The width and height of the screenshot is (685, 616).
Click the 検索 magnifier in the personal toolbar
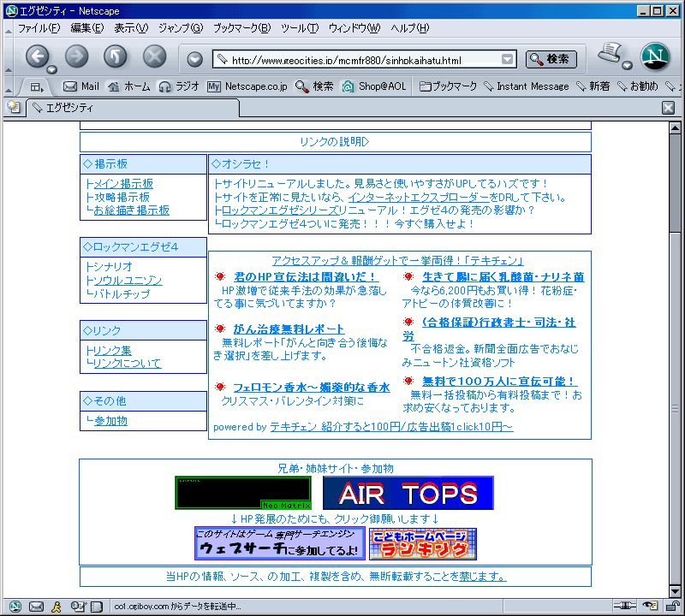coord(314,86)
